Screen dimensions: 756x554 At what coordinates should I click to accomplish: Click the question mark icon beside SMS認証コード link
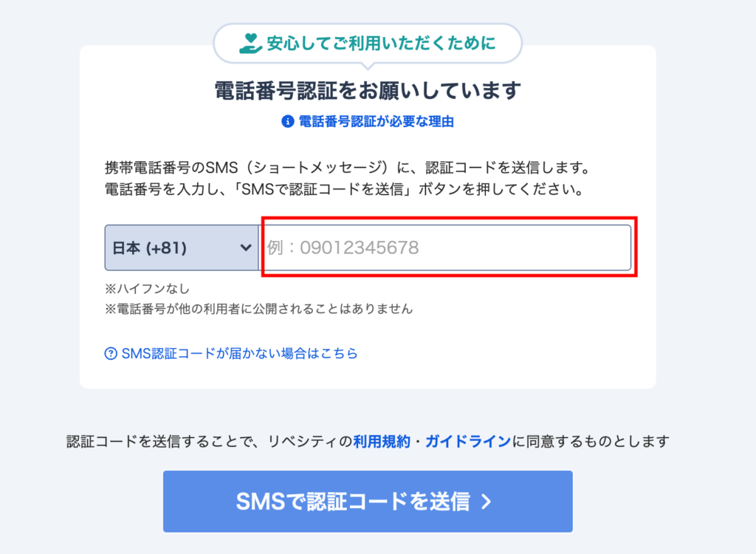click(111, 354)
